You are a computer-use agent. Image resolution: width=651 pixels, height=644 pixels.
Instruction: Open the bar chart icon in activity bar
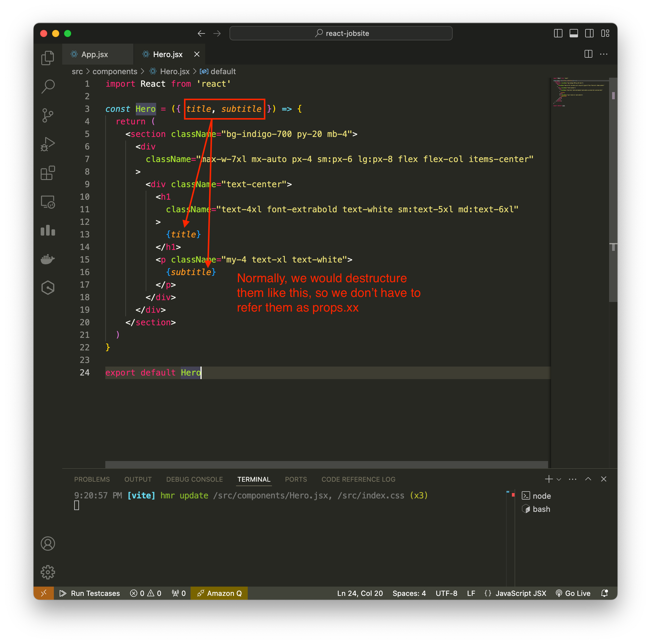coord(48,231)
